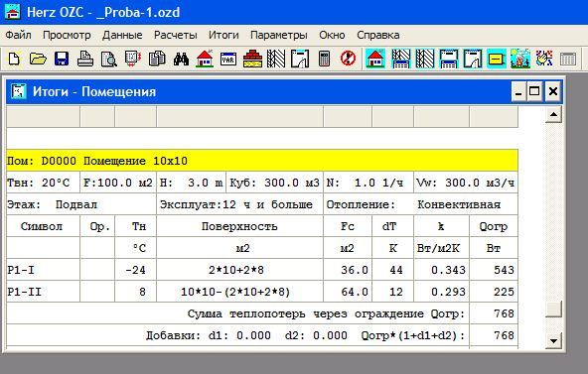The image size is (588, 374).
Task: Open the Параметры menu
Action: coord(279,35)
